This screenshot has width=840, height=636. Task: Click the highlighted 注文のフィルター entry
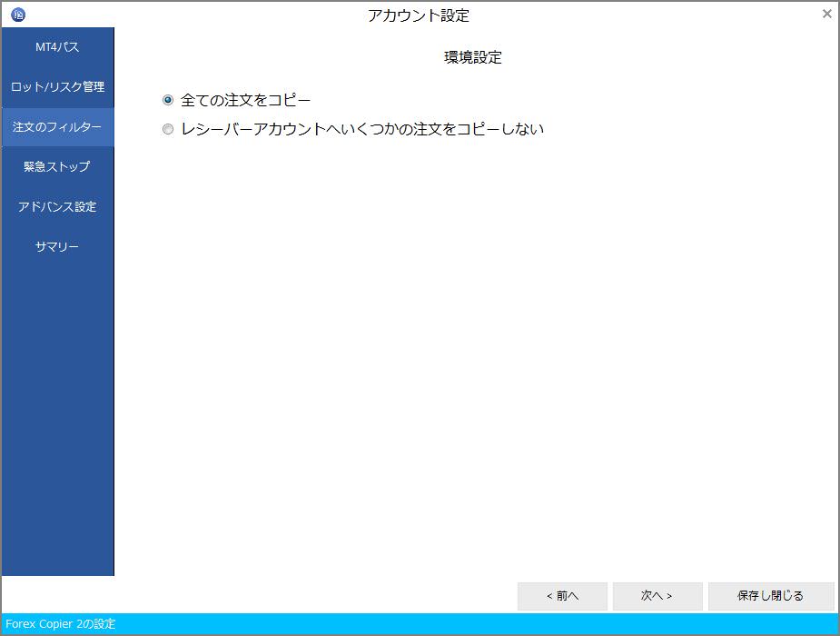coord(56,126)
